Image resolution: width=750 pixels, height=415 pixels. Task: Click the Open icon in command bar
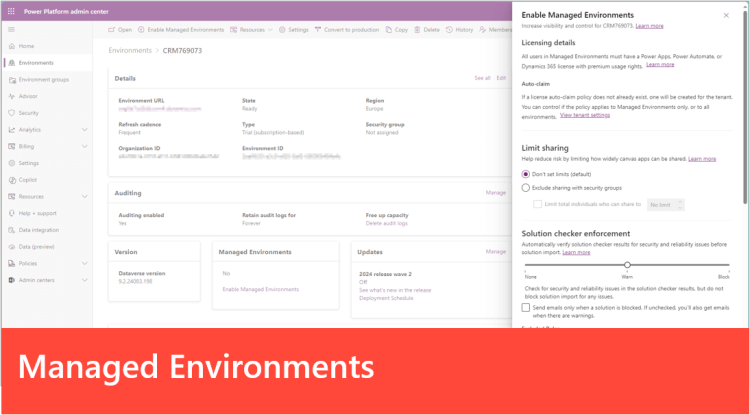(112, 30)
